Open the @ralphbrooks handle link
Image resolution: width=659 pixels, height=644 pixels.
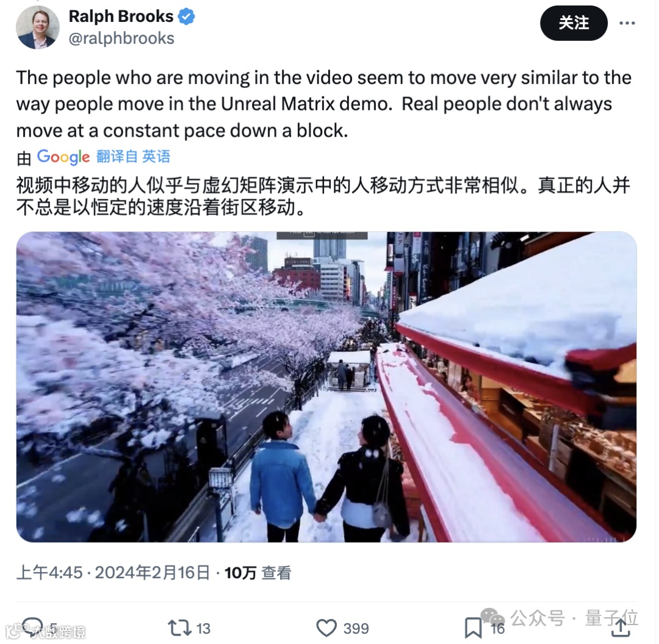[x=121, y=38]
